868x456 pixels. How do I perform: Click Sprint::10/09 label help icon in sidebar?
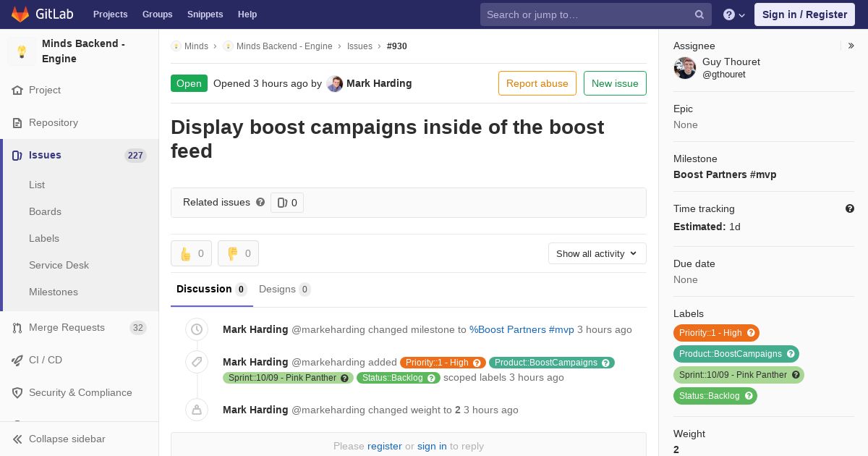click(x=796, y=375)
